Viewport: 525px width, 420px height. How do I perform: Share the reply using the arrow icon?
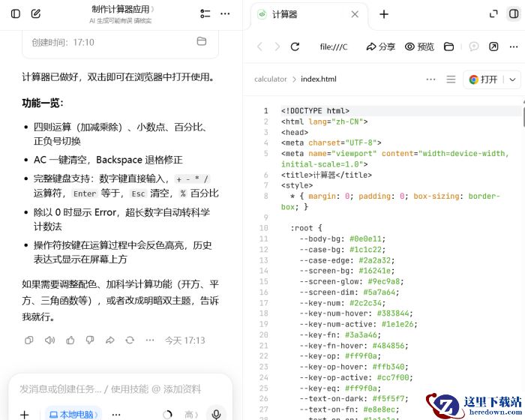[109, 340]
